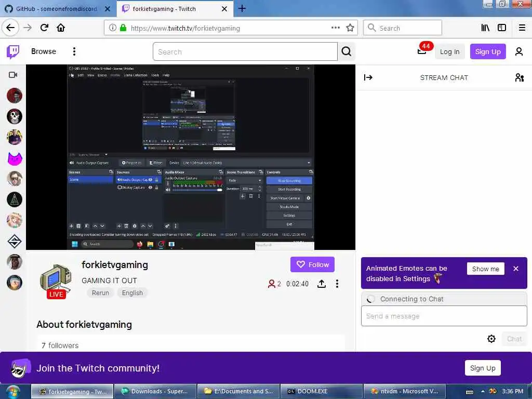Click the followed channels camera icon in sidebar
The width and height of the screenshot is (532, 399).
(13, 75)
